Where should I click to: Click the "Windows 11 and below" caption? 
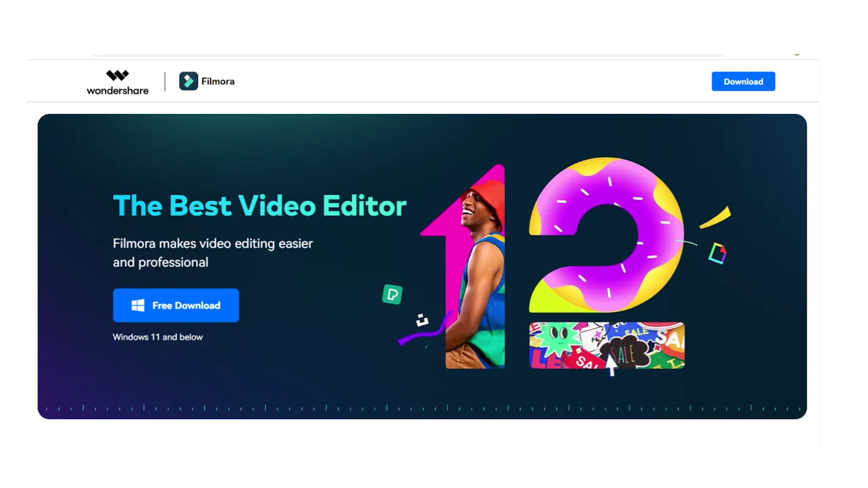point(158,337)
